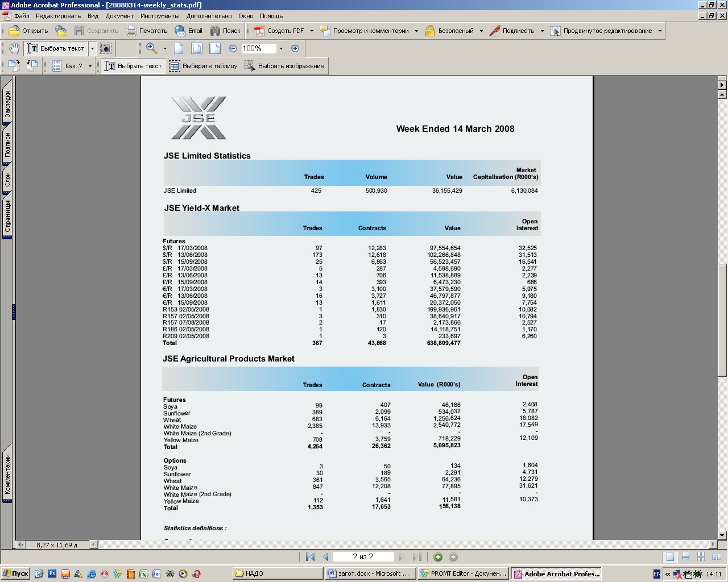728x582 pixels.
Task: Open the Окно menu
Action: [246, 16]
